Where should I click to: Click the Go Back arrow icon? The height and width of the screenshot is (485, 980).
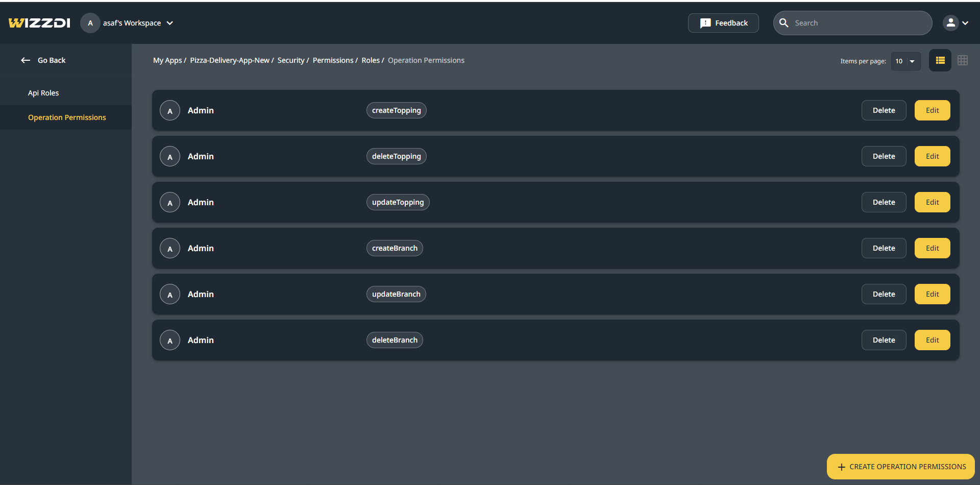click(26, 60)
